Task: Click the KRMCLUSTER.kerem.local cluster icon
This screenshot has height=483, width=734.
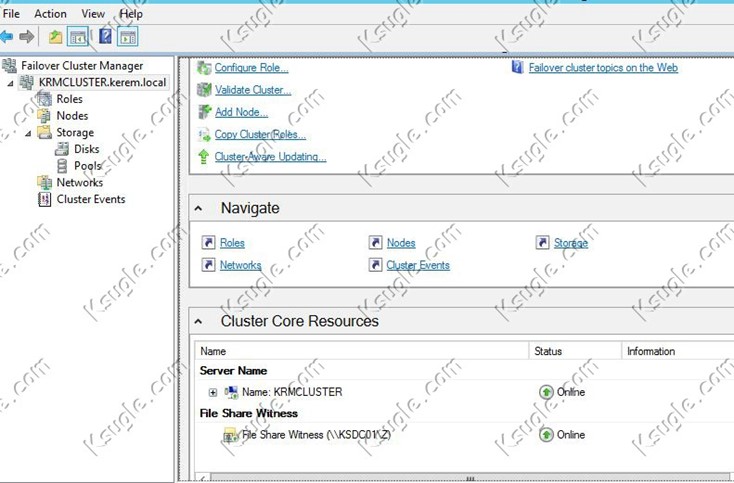Action: coord(27,82)
